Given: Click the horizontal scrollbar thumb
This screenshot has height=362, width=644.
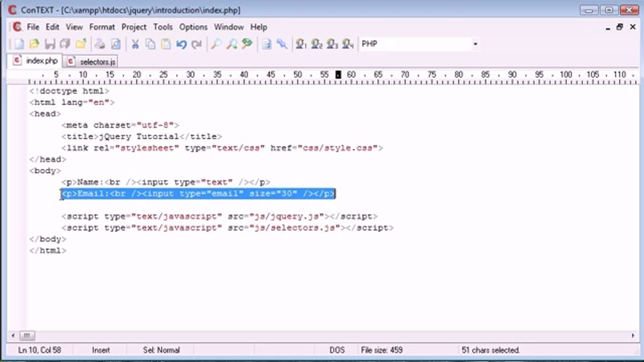Looking at the screenshot, I should pos(27,335).
